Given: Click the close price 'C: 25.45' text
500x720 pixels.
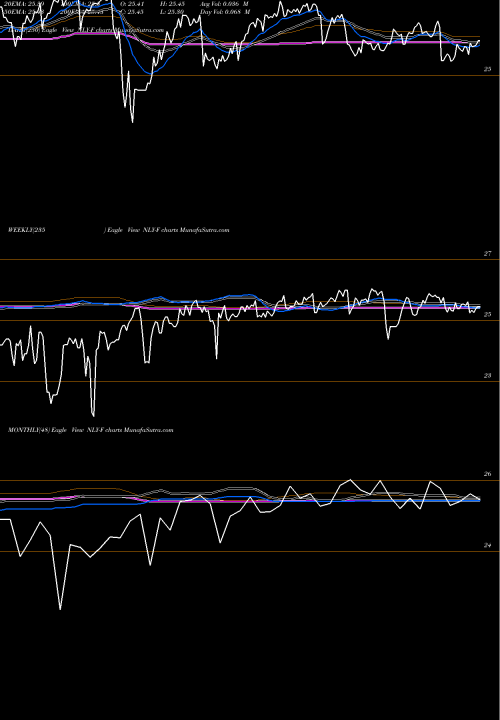Looking at the screenshot, I should (x=132, y=12).
